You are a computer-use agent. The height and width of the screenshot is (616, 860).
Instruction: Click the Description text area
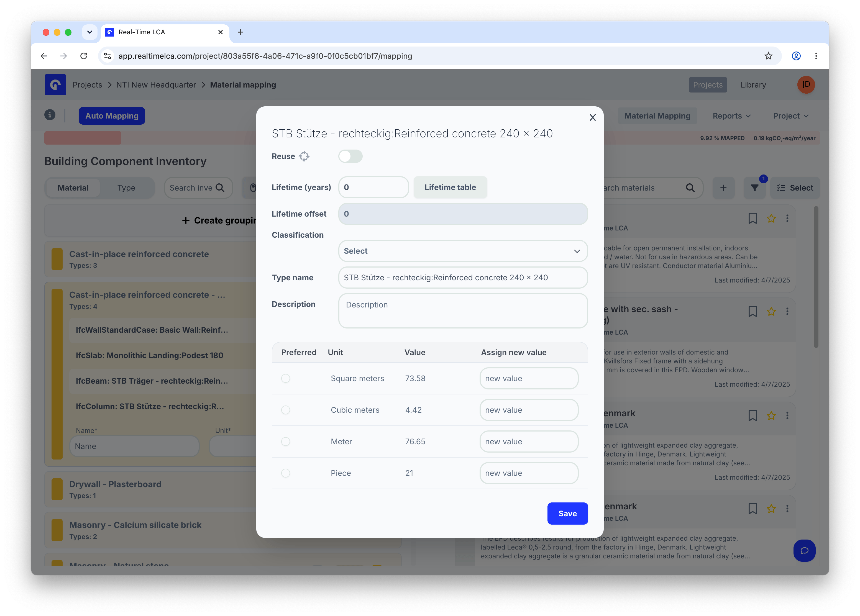pos(463,310)
